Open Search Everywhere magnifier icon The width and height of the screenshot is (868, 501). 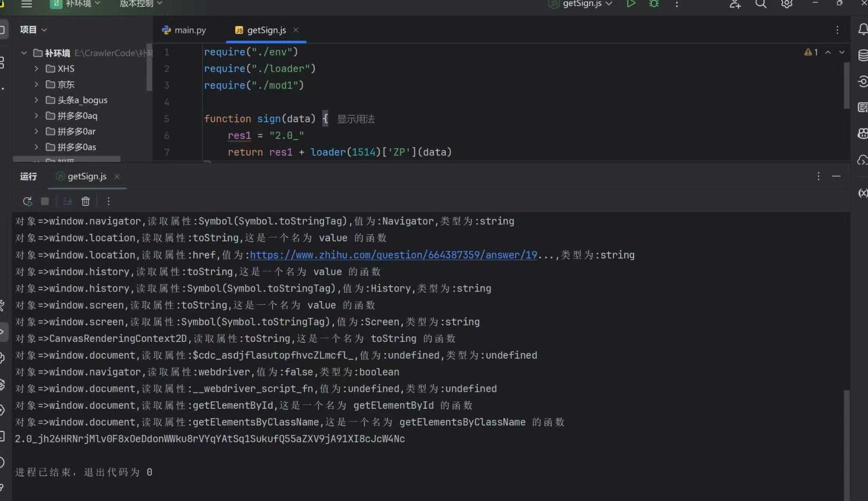761,4
